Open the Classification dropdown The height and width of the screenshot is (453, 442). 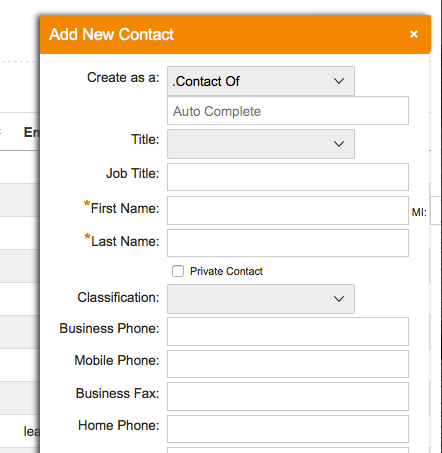click(x=261, y=299)
